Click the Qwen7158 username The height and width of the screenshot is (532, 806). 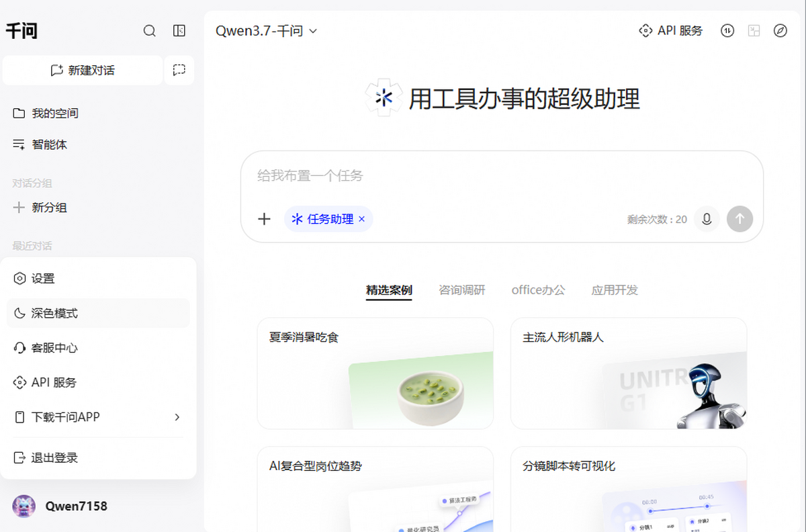pyautogui.click(x=76, y=506)
